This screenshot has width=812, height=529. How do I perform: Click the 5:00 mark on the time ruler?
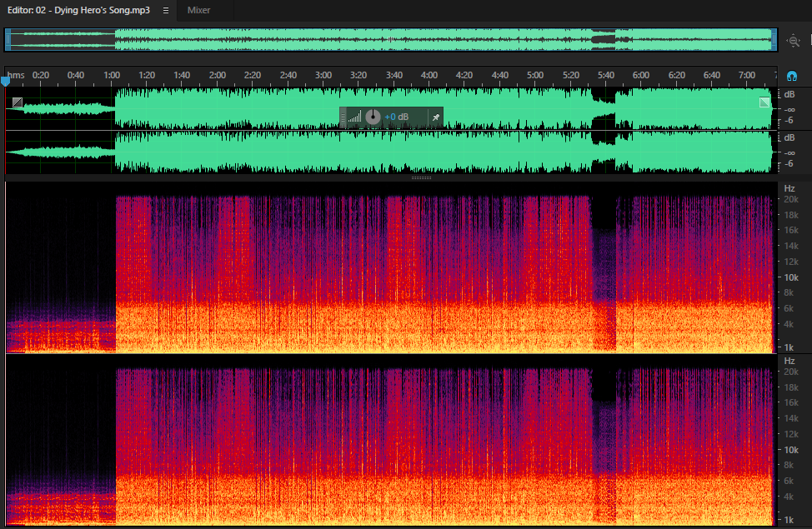tap(535, 75)
